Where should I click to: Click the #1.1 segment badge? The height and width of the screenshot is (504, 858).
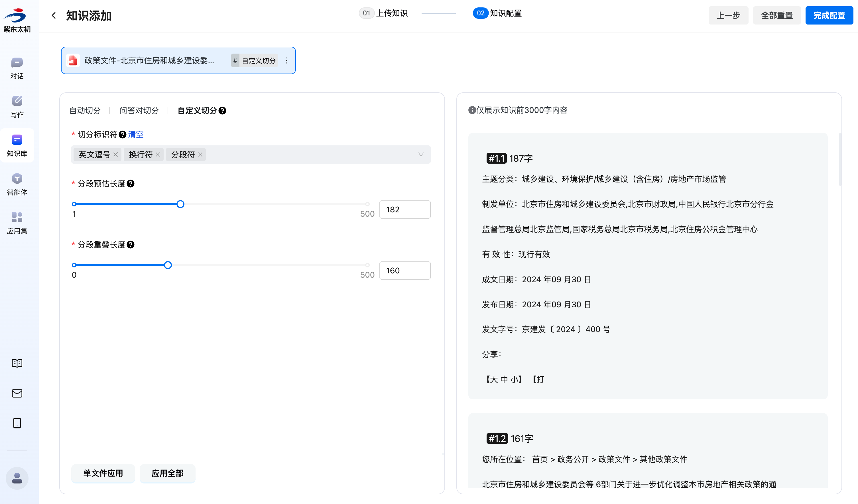(497, 158)
